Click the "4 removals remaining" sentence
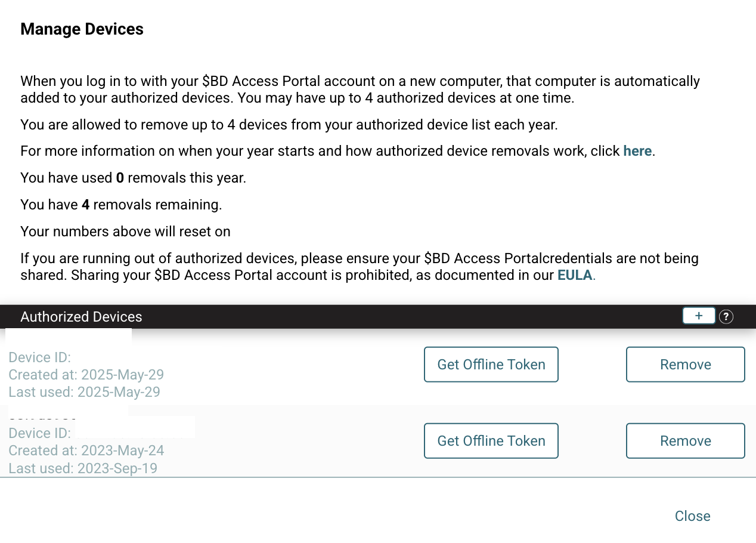The height and width of the screenshot is (543, 756). click(121, 205)
